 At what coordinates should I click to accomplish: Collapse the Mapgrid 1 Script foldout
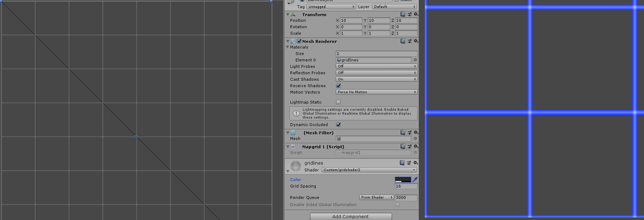click(288, 147)
